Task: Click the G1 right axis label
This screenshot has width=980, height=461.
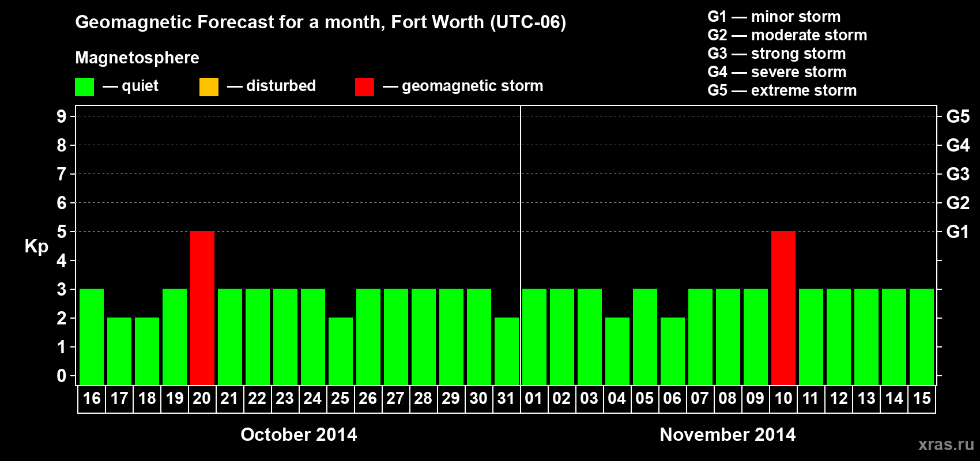Action: pyautogui.click(x=958, y=232)
